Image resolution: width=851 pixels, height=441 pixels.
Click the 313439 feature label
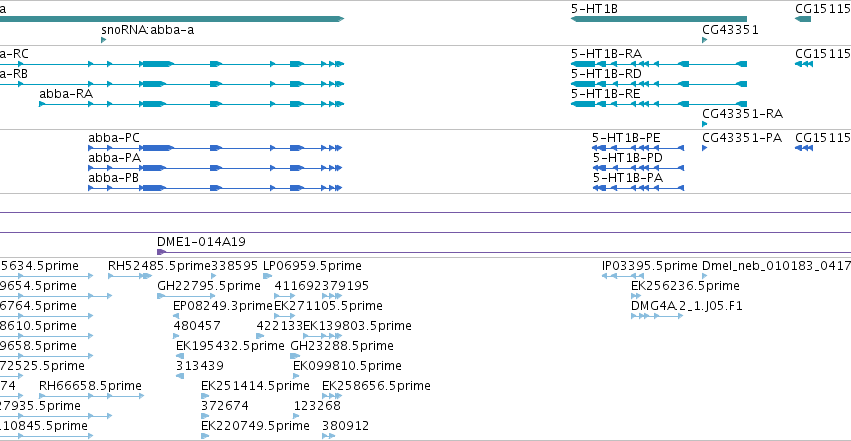pos(200,366)
